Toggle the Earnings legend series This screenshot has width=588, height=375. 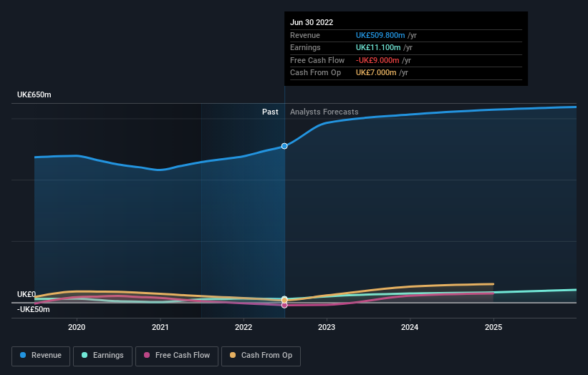pos(102,356)
